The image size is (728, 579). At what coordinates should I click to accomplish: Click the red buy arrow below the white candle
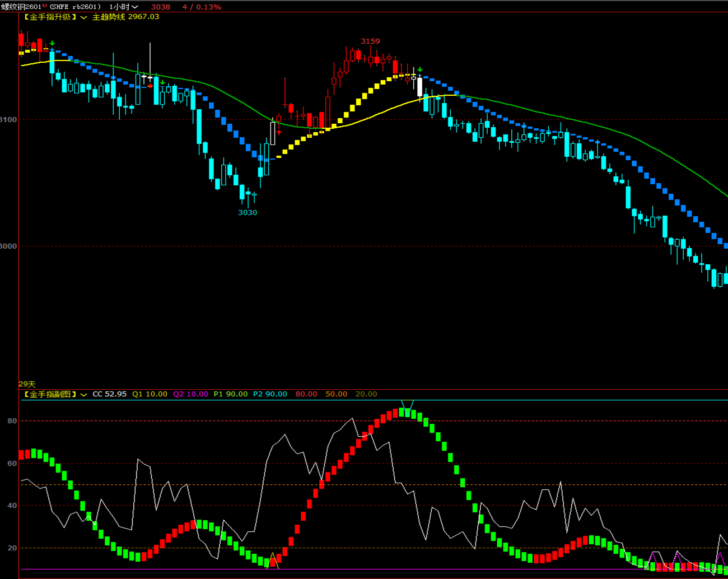click(279, 132)
